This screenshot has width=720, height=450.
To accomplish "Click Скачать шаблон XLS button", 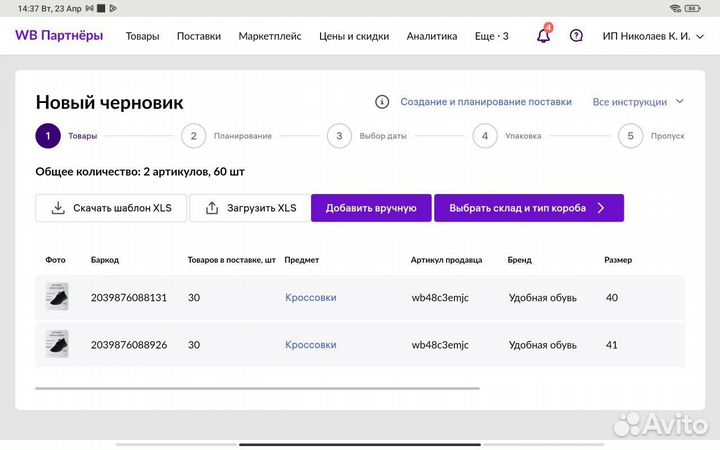I will pyautogui.click(x=111, y=208).
